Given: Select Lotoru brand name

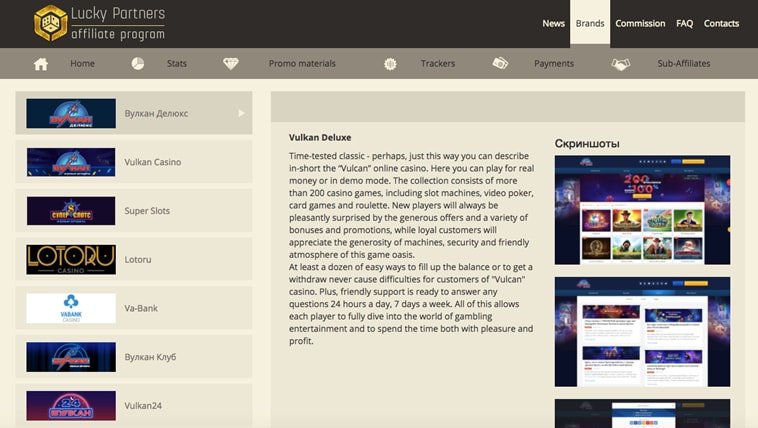Looking at the screenshot, I should (138, 260).
